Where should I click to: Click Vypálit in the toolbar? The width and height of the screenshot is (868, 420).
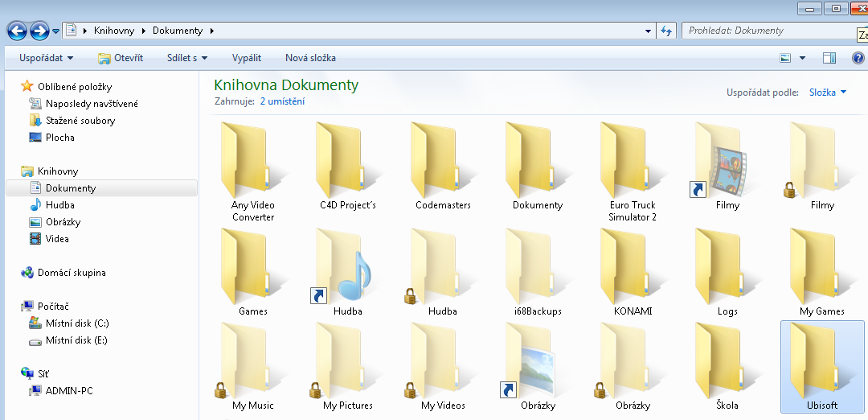point(247,58)
